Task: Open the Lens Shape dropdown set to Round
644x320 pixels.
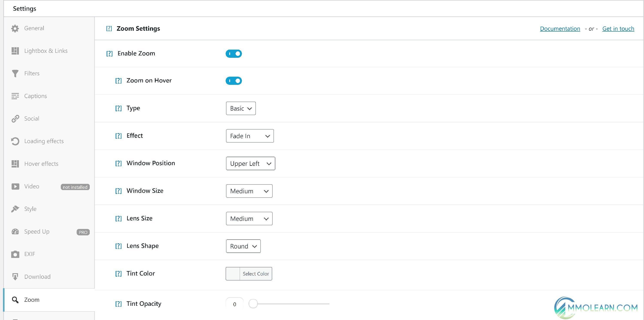Action: tap(243, 246)
